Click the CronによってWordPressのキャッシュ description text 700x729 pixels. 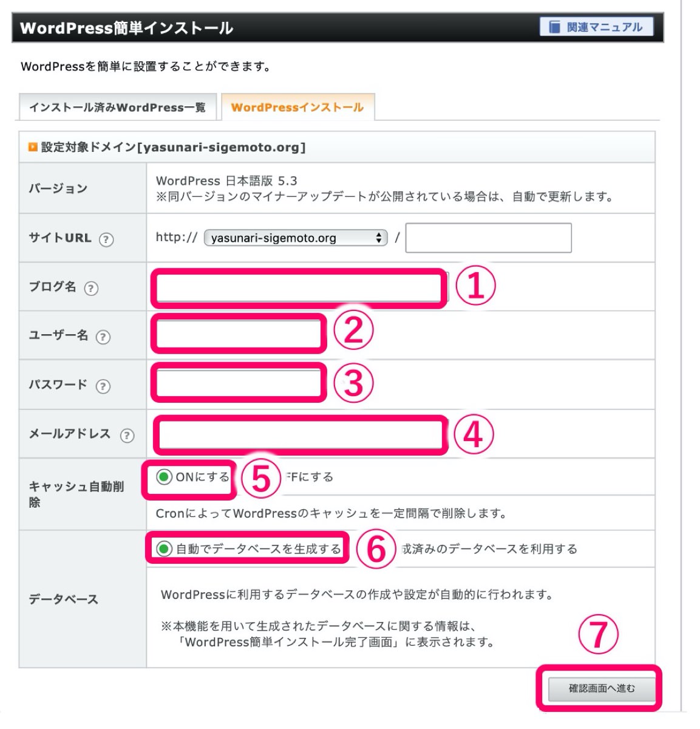[x=331, y=513]
